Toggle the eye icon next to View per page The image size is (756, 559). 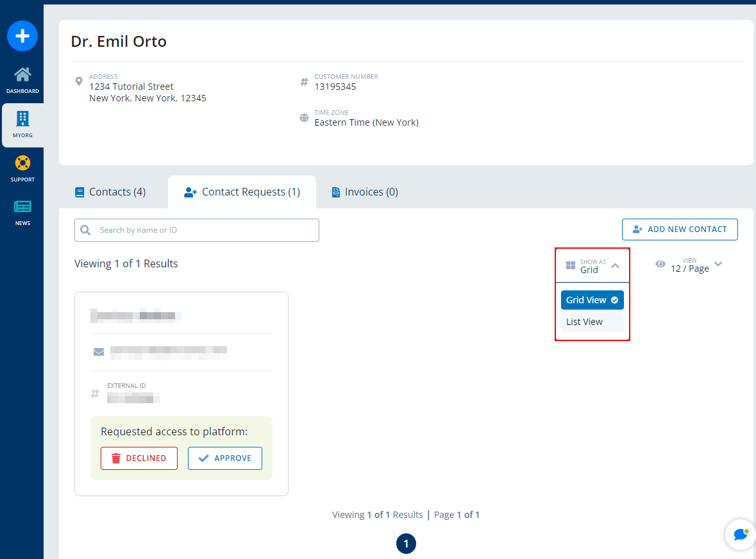tap(660, 264)
